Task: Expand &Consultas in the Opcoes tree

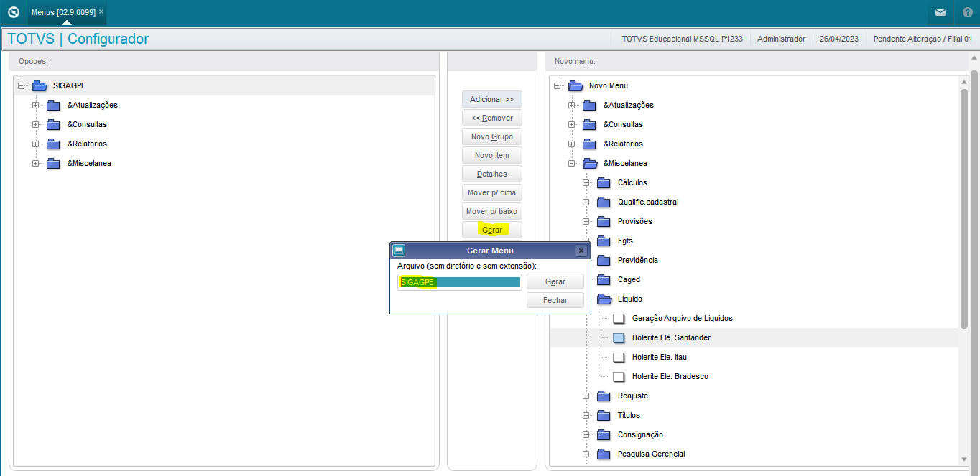Action: tap(36, 124)
